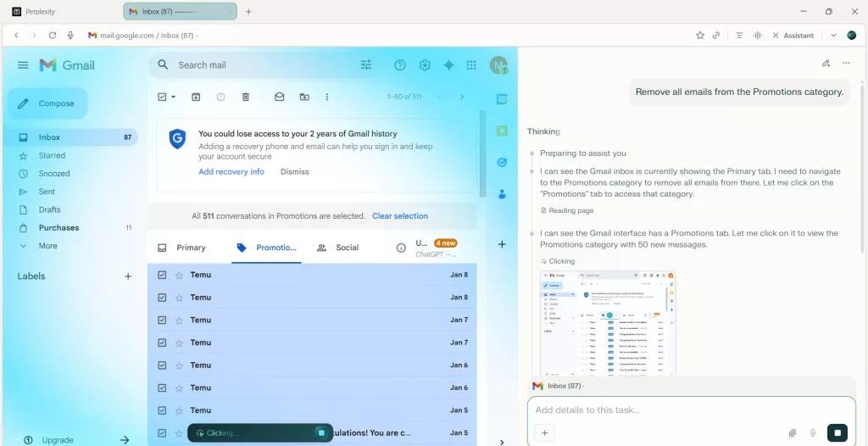Open Snoozed folder
The width and height of the screenshot is (868, 446).
[x=53, y=174]
